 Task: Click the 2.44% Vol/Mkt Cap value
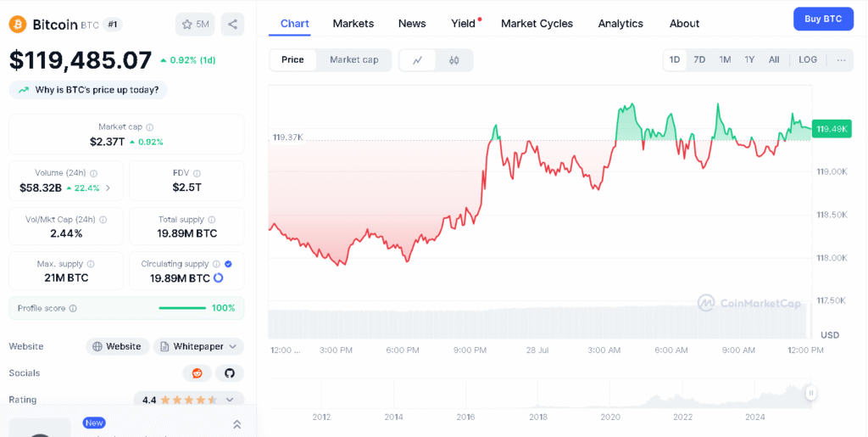(66, 233)
